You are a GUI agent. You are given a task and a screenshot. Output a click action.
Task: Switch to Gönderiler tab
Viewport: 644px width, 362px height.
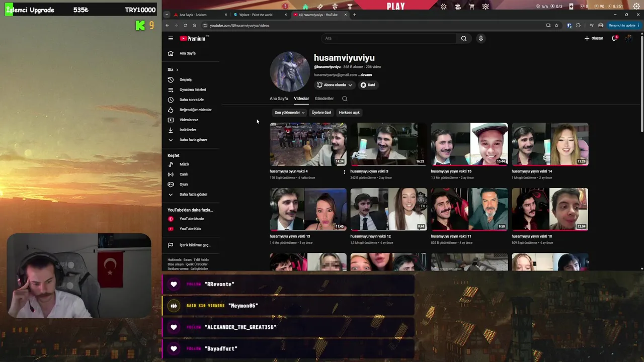(x=324, y=99)
